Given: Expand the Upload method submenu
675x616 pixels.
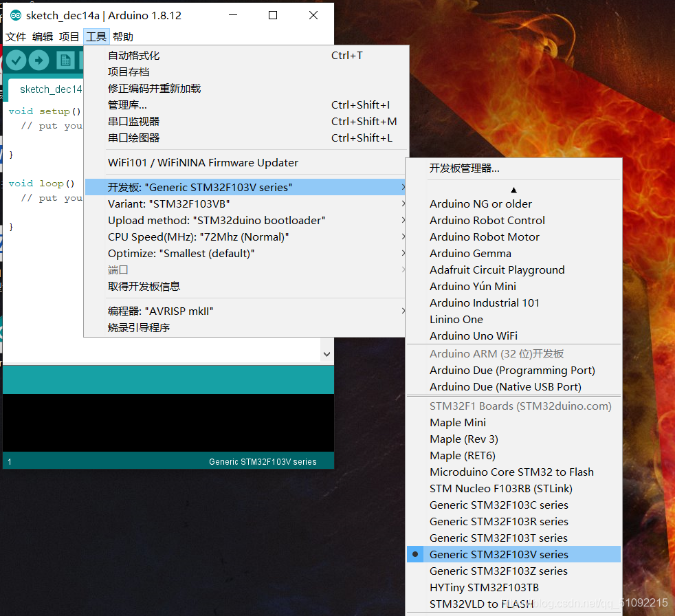Looking at the screenshot, I should [245, 221].
